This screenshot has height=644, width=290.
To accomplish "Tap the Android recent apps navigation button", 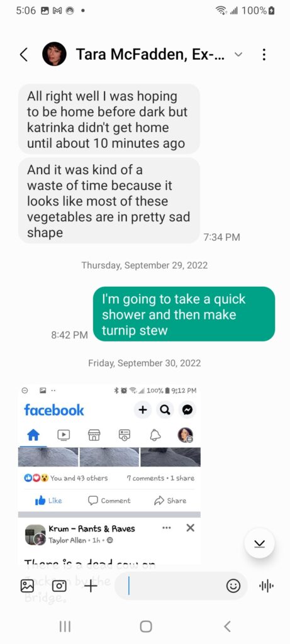I will coord(65,626).
